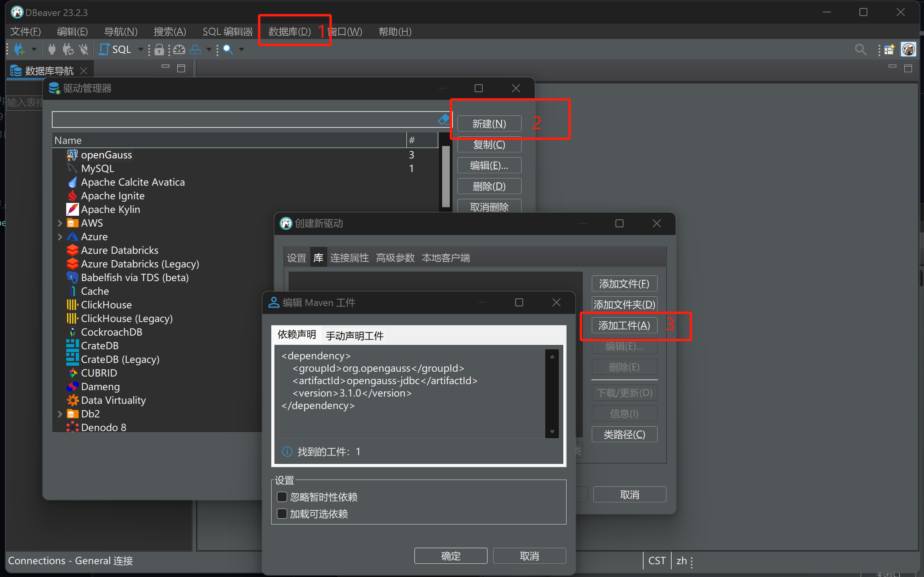924x577 pixels.
Task: Switch to 本地客户端 tab
Action: point(446,257)
